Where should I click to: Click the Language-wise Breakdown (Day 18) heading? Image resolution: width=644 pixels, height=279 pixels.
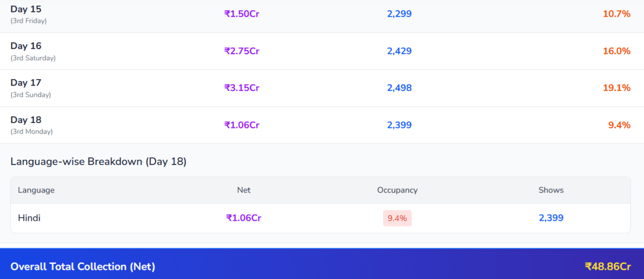point(98,161)
